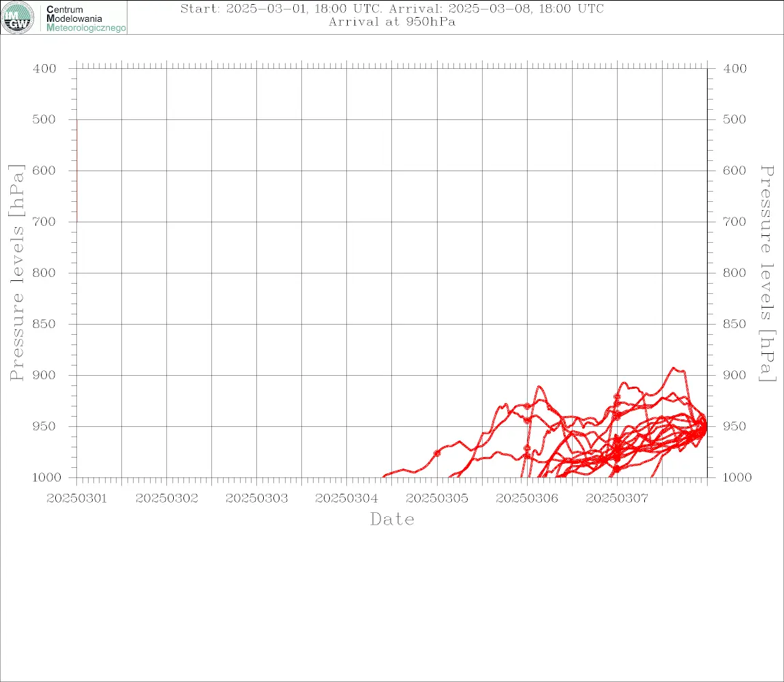
Task: Click the right axis 400 label
Action: click(x=734, y=69)
